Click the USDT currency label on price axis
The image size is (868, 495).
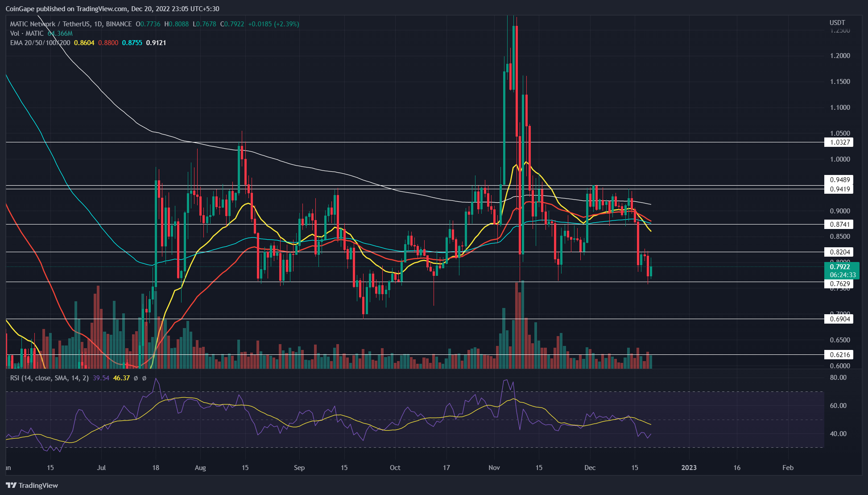pos(837,23)
